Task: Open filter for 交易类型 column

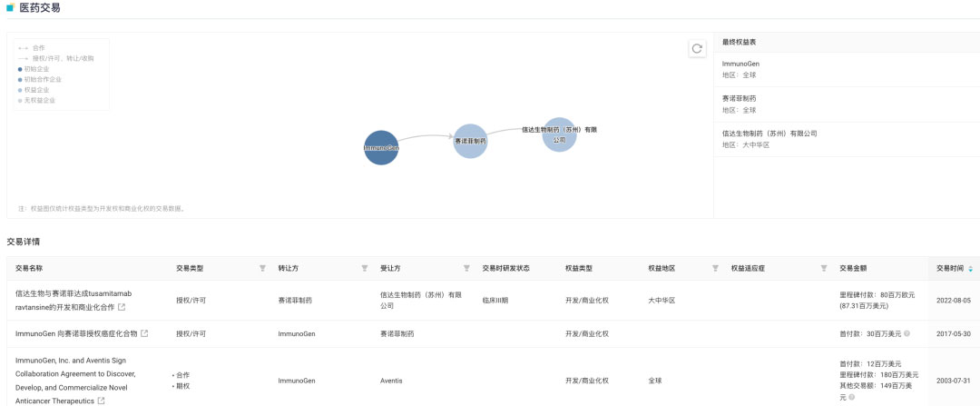Action: click(x=262, y=269)
